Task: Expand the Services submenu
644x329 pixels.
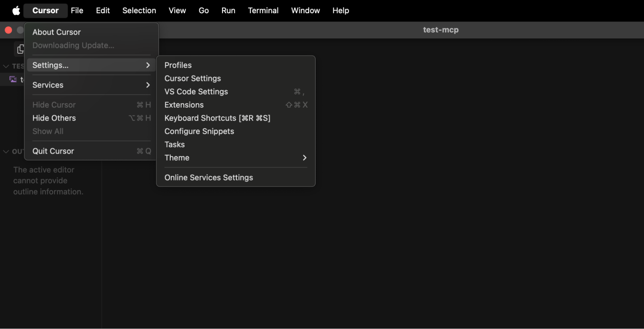Action: click(91, 85)
